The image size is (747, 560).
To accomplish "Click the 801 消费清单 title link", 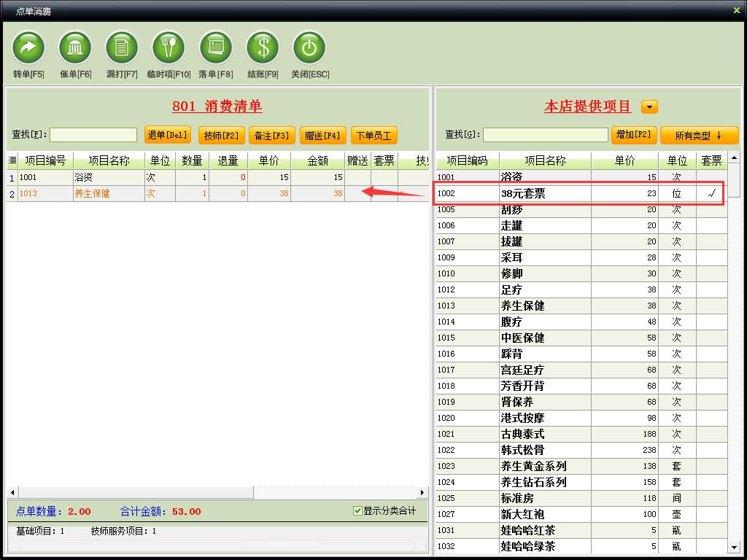I will 217,106.
